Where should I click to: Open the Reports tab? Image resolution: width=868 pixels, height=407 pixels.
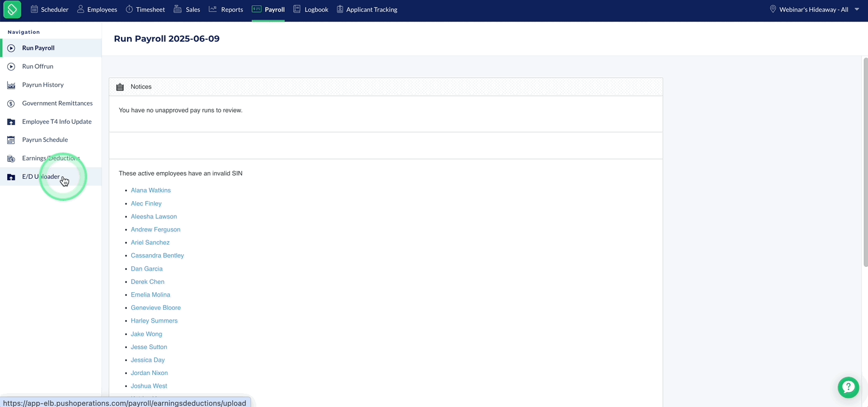225,10
